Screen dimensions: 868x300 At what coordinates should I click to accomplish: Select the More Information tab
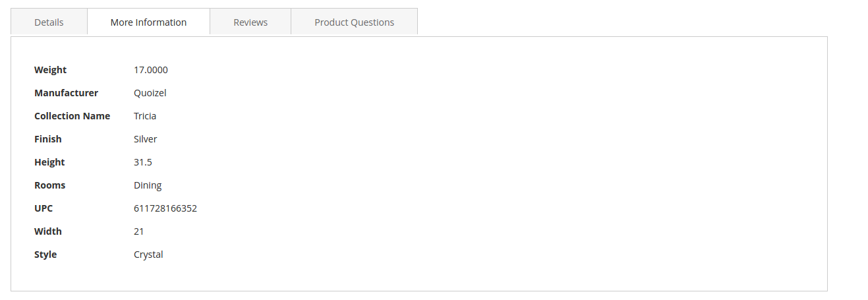click(148, 22)
